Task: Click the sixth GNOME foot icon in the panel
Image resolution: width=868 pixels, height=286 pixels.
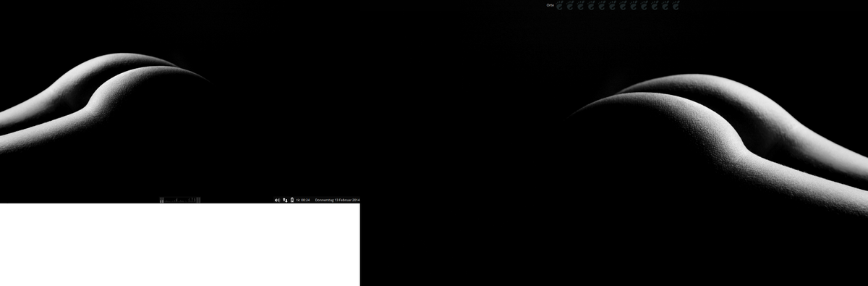Action: pyautogui.click(x=613, y=5)
